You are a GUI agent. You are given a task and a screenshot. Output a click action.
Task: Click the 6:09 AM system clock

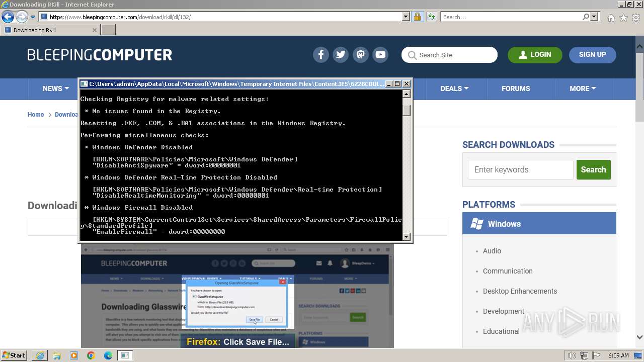coord(618,355)
